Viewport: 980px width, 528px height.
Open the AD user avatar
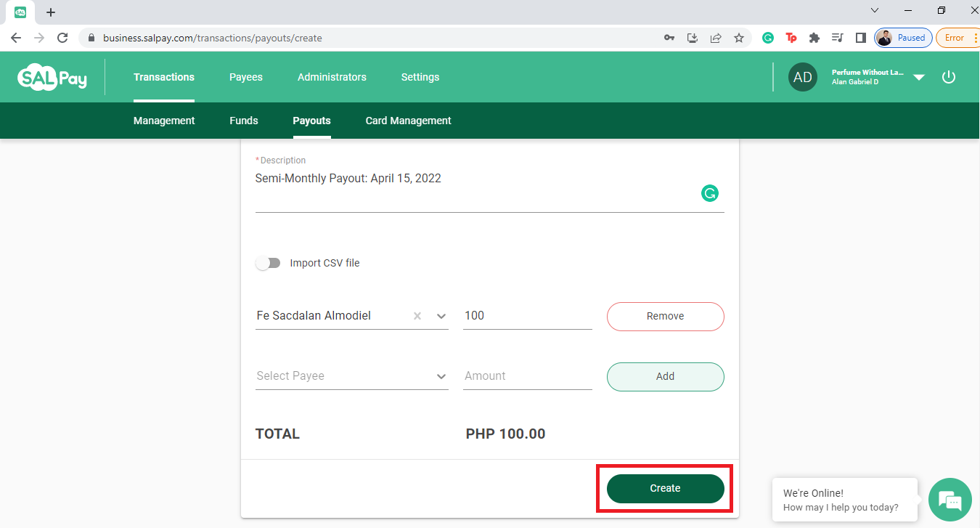pos(803,77)
